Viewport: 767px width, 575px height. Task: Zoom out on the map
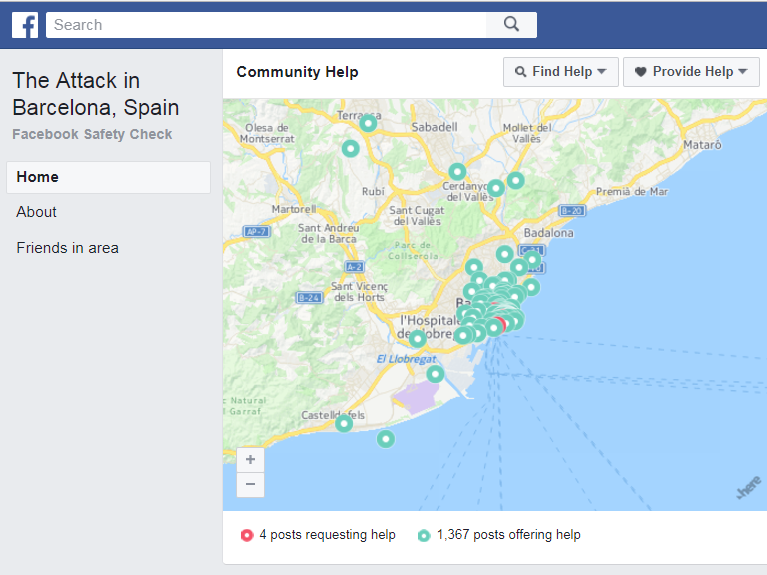tap(250, 485)
